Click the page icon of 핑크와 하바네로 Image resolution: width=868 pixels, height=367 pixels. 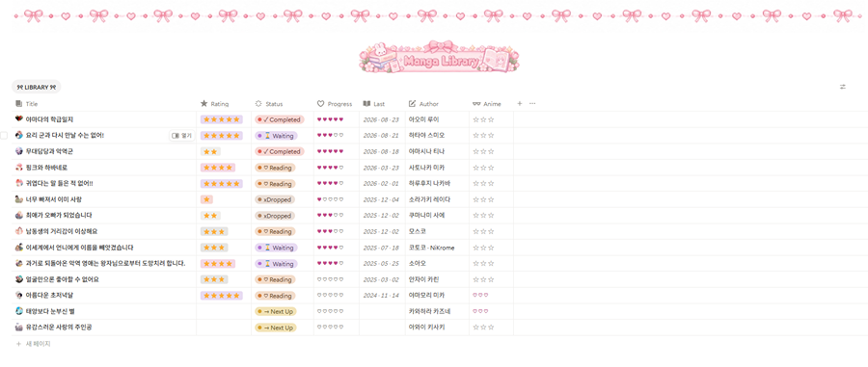(19, 168)
